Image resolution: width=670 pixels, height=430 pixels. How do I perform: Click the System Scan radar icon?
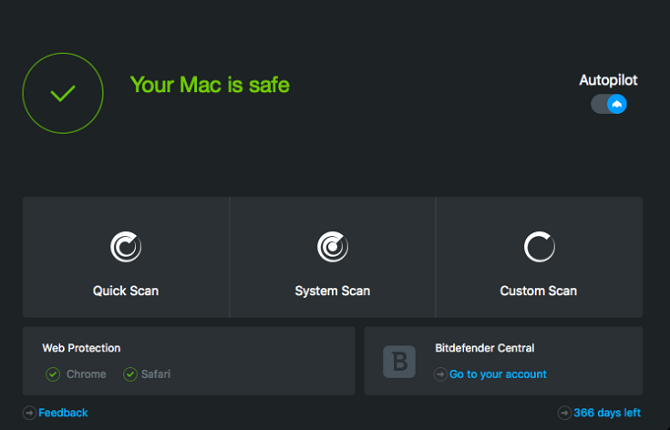332,247
